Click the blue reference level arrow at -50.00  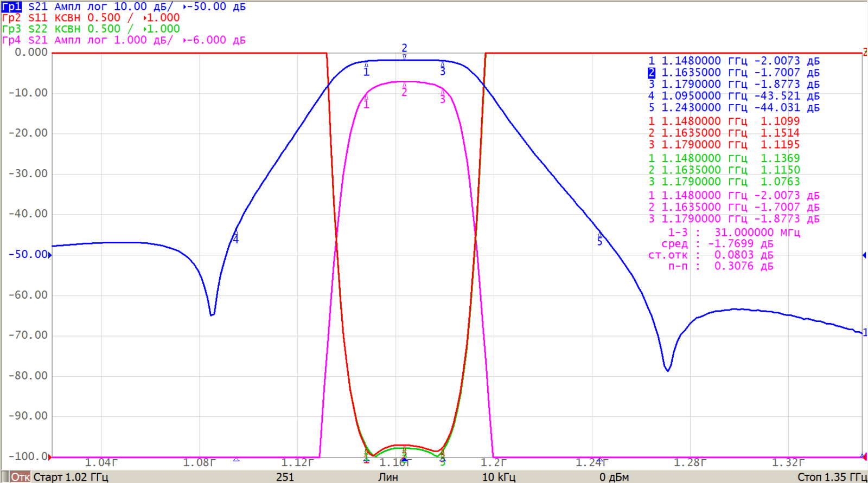point(50,255)
